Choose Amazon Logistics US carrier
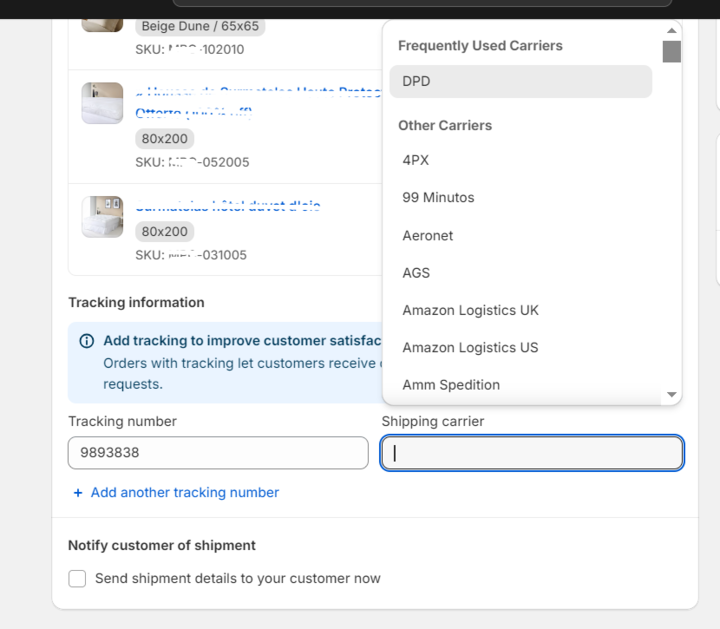Screen dimensions: 720x629 pyautogui.click(x=470, y=348)
